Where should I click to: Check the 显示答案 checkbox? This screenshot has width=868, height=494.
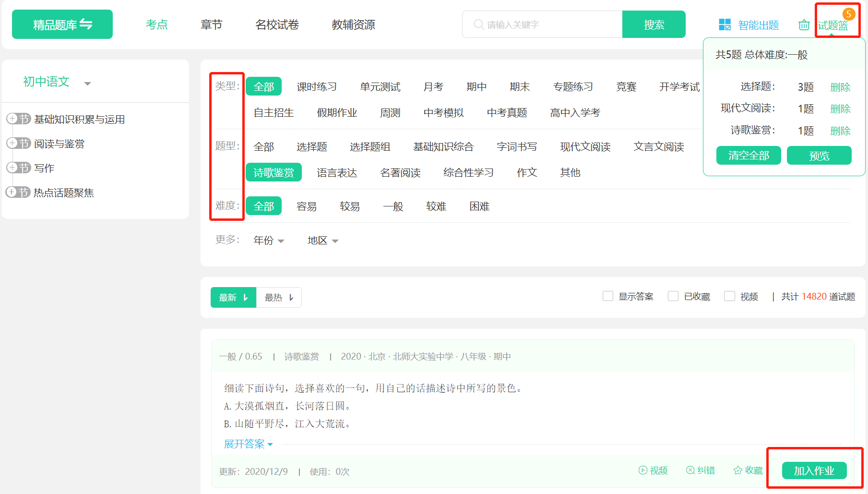click(607, 296)
